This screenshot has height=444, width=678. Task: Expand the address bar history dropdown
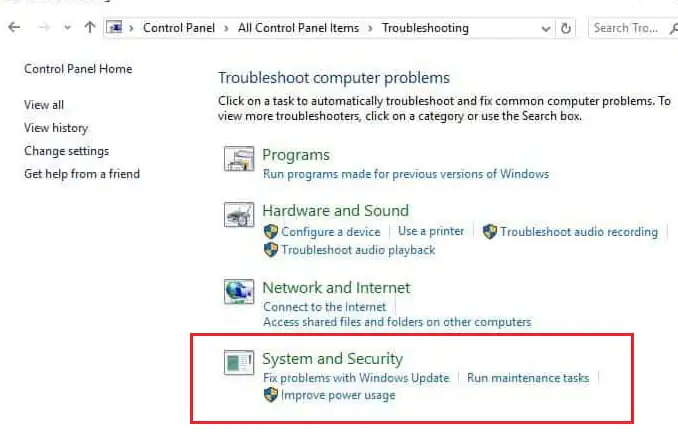click(x=546, y=28)
